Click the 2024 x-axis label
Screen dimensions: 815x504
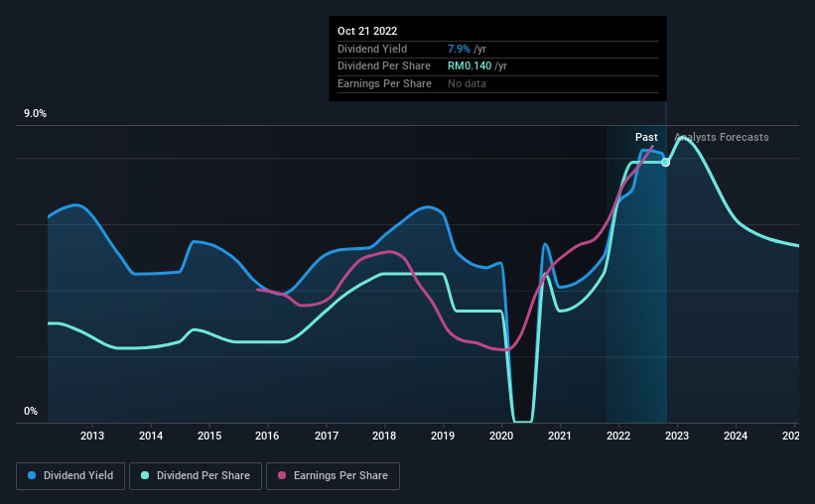pyautogui.click(x=736, y=436)
